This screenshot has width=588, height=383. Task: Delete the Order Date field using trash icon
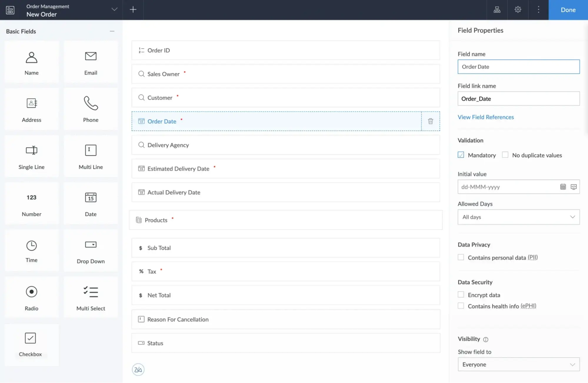pyautogui.click(x=430, y=121)
